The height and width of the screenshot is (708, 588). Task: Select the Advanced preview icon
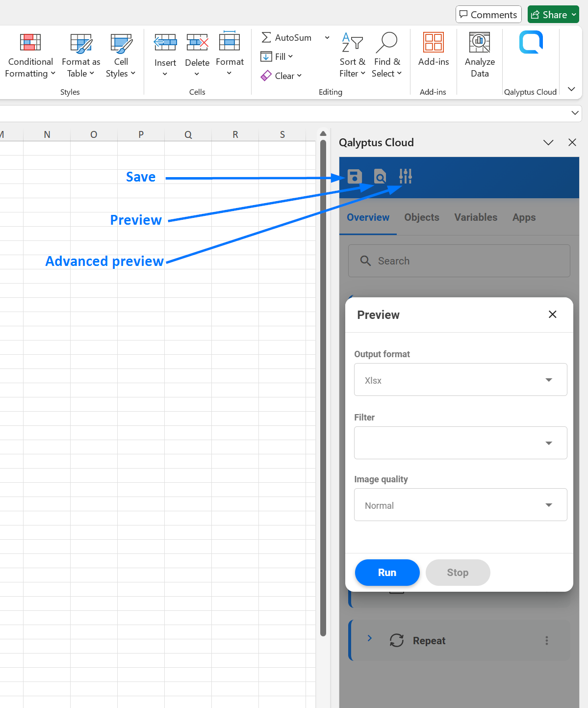point(405,176)
